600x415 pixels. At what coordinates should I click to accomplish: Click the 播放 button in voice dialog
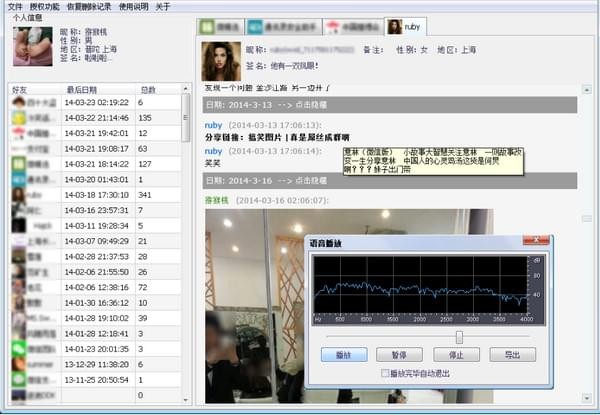(344, 355)
